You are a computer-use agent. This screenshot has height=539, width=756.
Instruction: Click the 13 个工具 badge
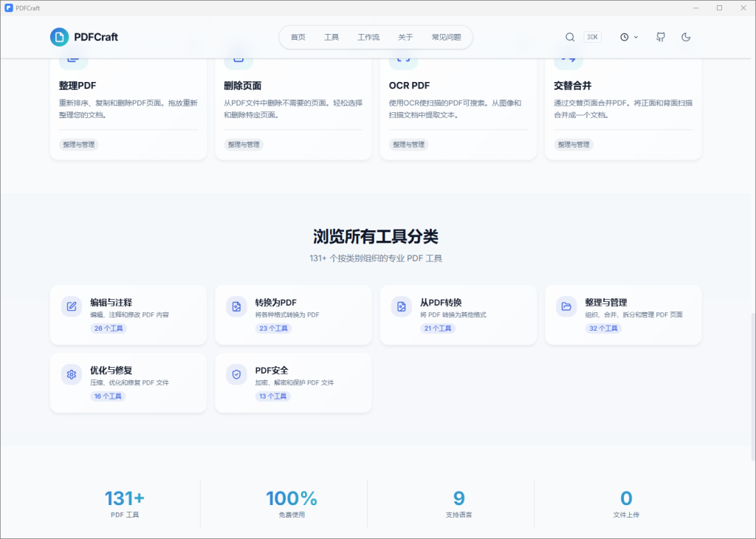tap(273, 396)
